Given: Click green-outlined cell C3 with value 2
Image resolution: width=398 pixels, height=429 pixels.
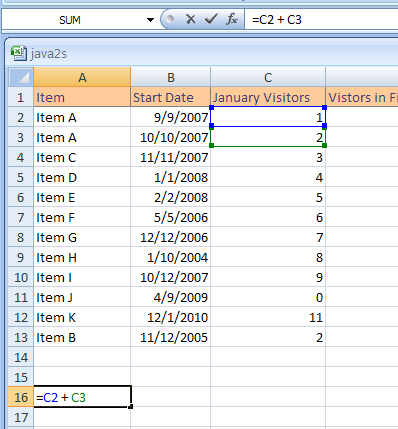Looking at the screenshot, I should pos(268,137).
